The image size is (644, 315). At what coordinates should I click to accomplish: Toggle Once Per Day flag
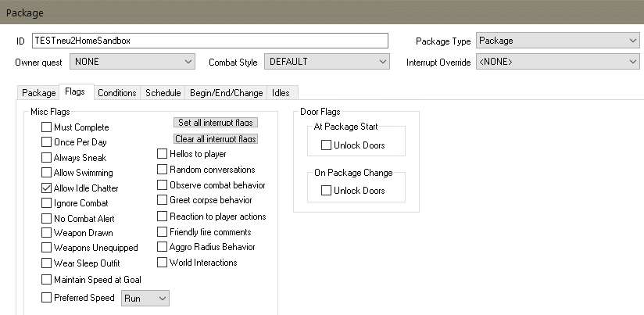click(x=47, y=142)
